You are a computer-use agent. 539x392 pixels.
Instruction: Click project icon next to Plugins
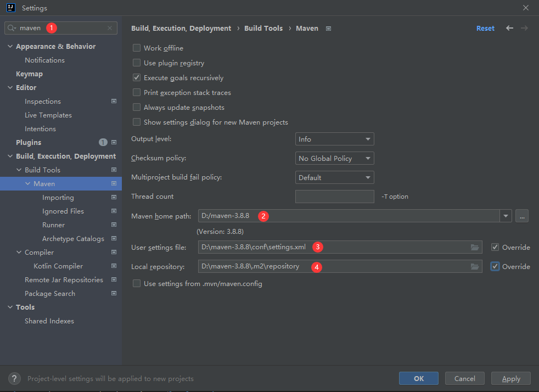pyautogui.click(x=114, y=142)
